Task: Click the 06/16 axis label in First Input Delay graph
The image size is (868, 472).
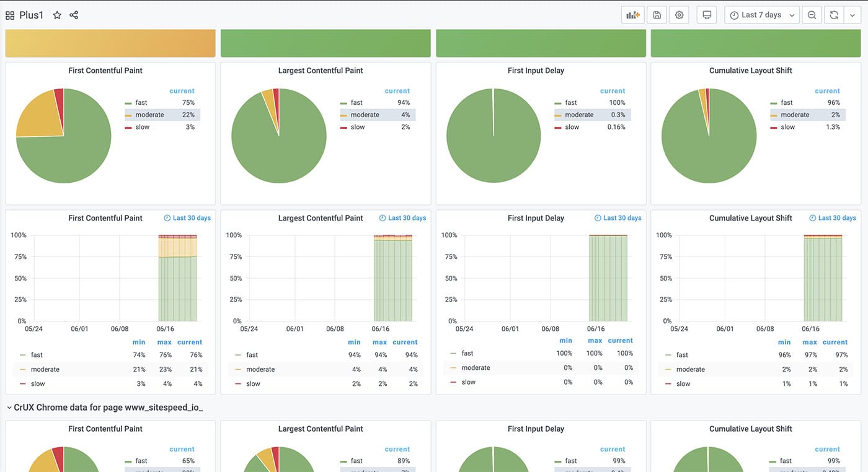Action: coord(596,329)
